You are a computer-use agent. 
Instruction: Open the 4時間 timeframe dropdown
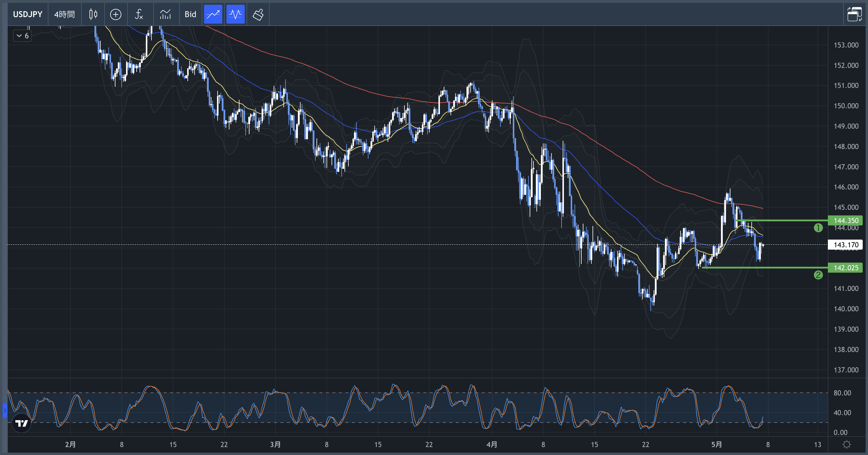(x=64, y=14)
